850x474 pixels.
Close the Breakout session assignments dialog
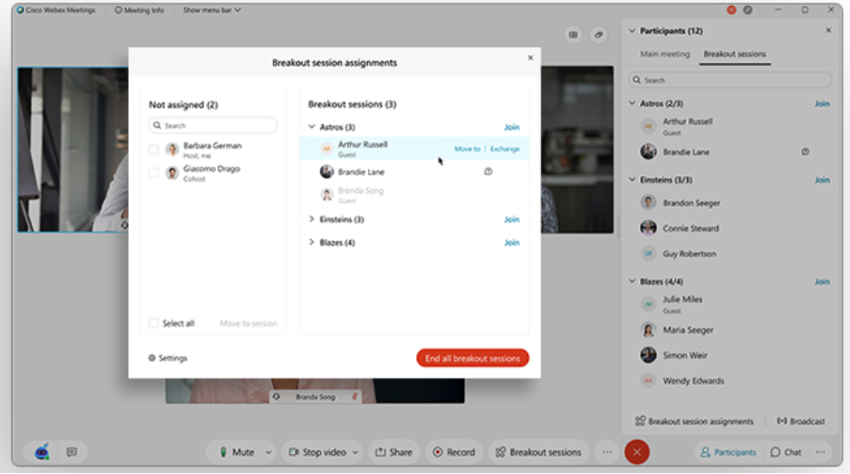[x=530, y=57]
